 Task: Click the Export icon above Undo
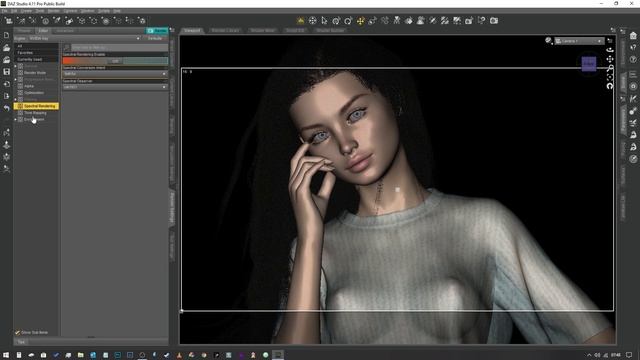coord(7,96)
